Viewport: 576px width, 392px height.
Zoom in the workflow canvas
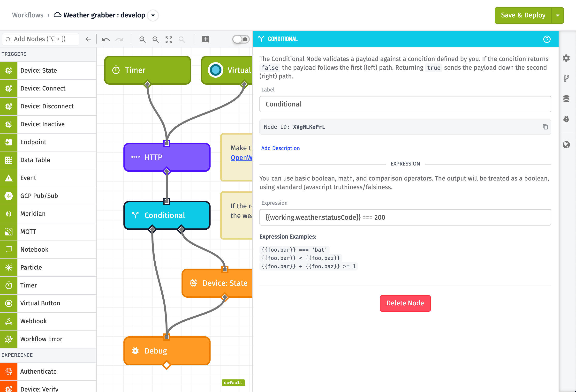156,39
